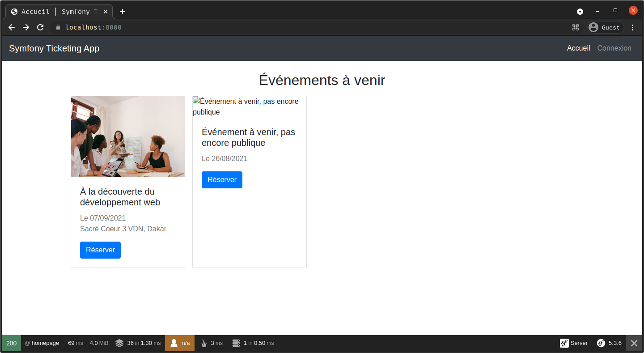Click the Twig render time icon

coord(204,343)
